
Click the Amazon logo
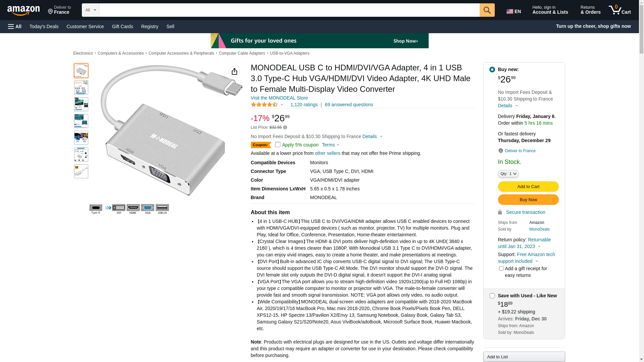pyautogui.click(x=23, y=10)
